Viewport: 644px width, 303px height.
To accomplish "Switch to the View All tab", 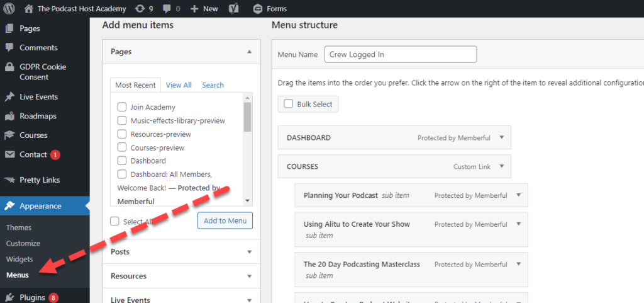I will click(179, 85).
